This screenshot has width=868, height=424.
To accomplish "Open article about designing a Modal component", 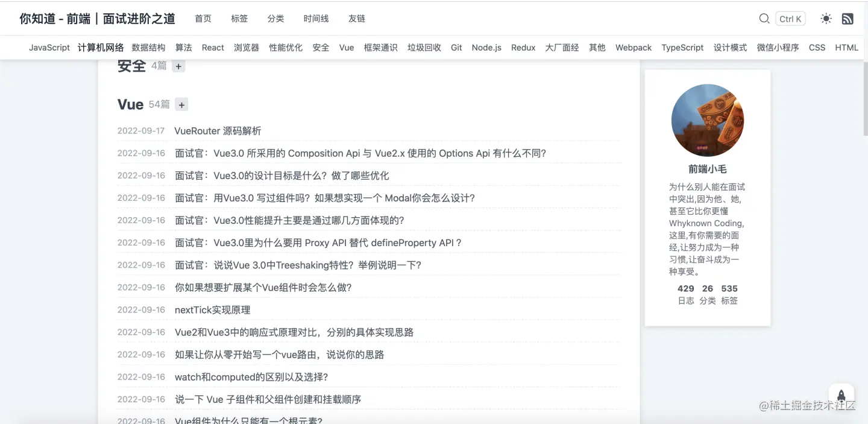I will click(x=325, y=198).
